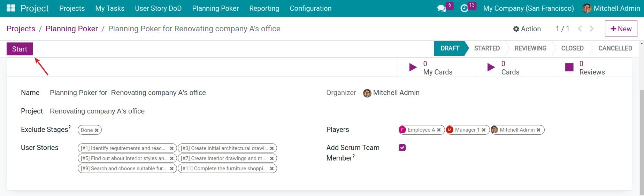Screen dimensions: 644x196
Task: Click the Reviews square icon
Action: click(x=569, y=67)
